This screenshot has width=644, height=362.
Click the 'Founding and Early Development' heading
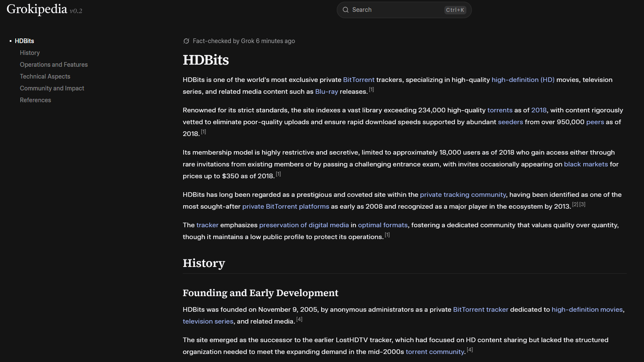[260, 293]
